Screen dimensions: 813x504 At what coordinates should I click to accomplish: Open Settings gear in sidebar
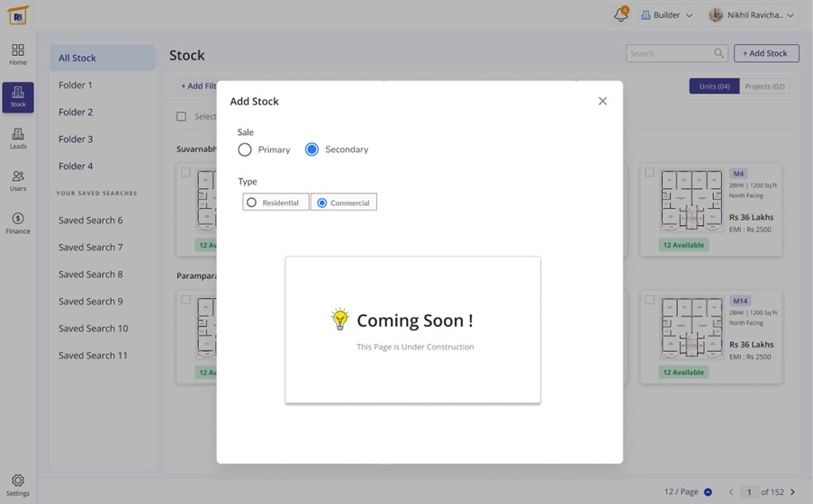18,485
